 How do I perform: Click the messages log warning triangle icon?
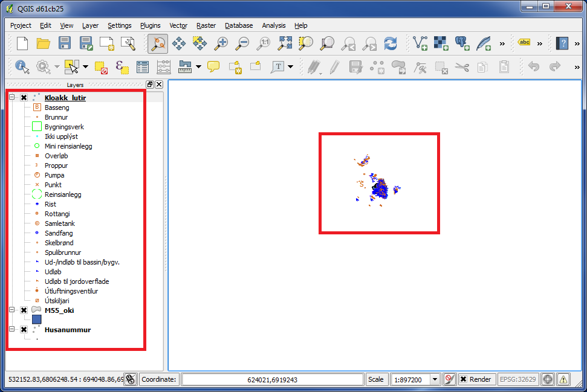point(563,379)
